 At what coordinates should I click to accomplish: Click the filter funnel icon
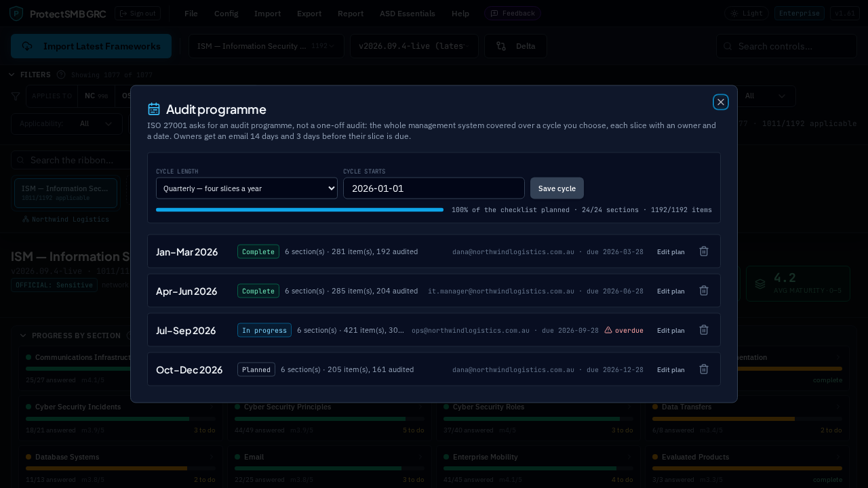(x=16, y=96)
